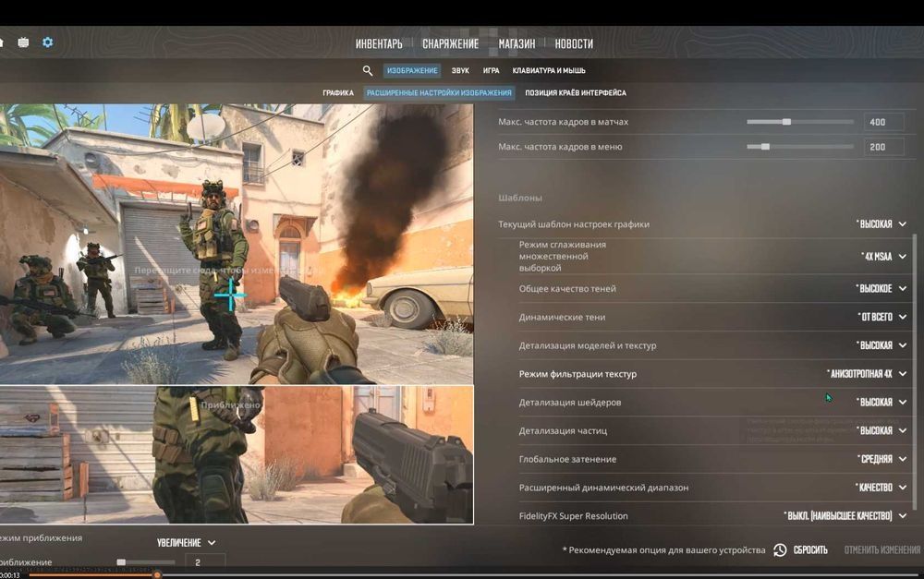Open the УВЕЛИЧЕНИЕ zoom mode dropdown
This screenshot has width=924, height=579.
pyautogui.click(x=187, y=542)
